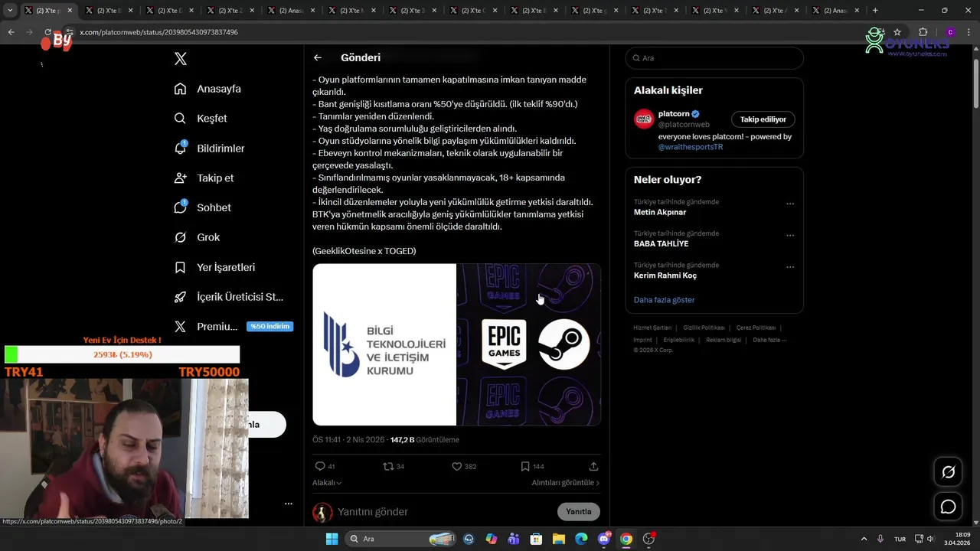980x551 pixels.
Task: Open floating Grok button
Action: click(948, 472)
